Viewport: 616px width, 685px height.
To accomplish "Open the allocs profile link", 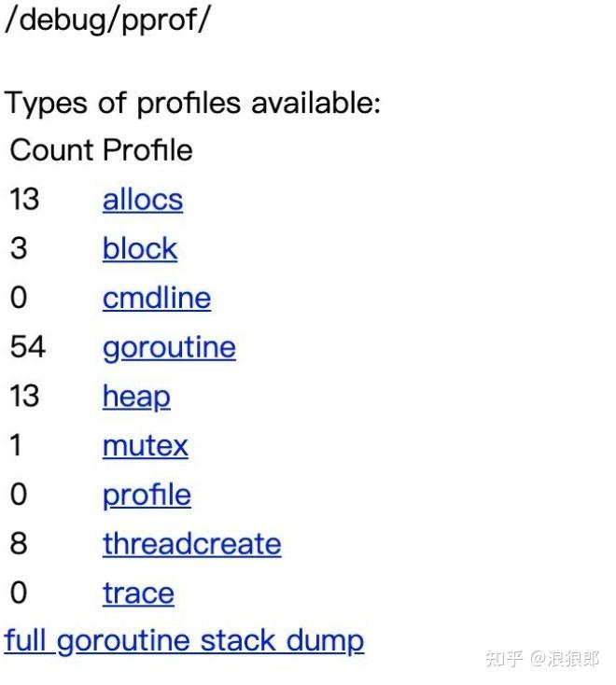I will coord(142,200).
